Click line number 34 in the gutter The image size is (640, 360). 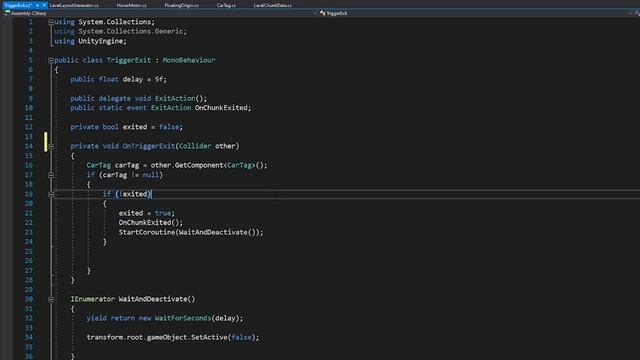click(29, 338)
